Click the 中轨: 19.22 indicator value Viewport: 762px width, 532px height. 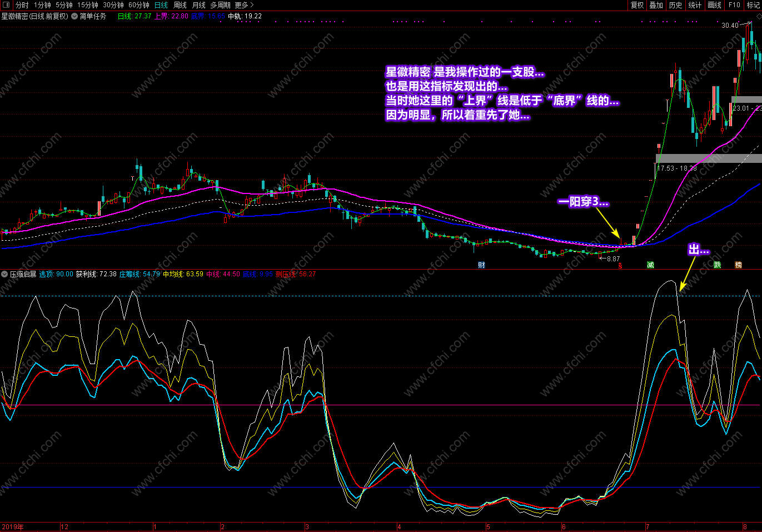[245, 16]
